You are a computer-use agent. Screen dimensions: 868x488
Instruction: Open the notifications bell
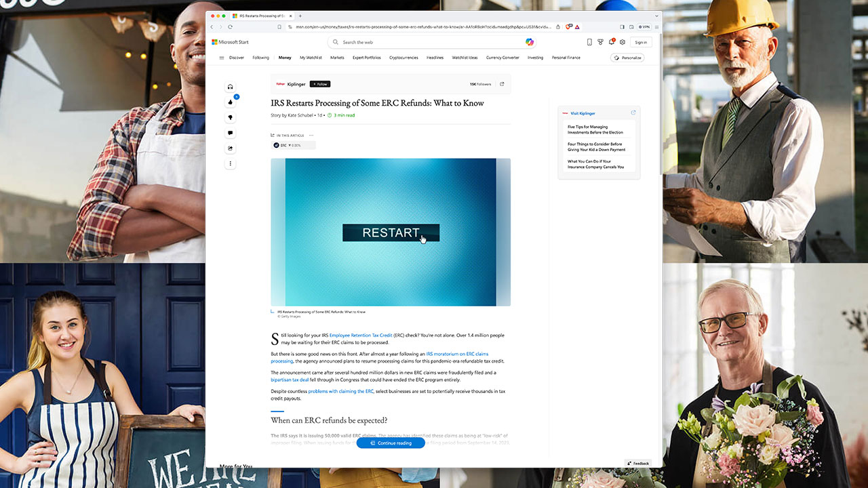coord(611,42)
